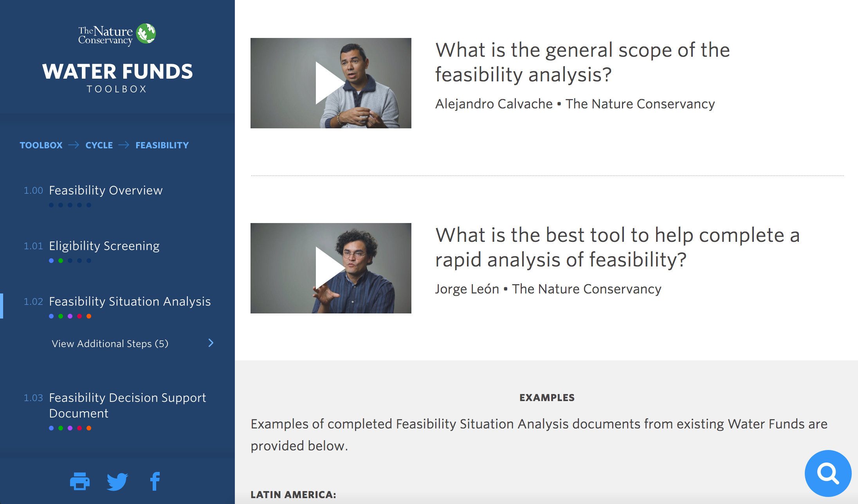This screenshot has width=858, height=504.
Task: Click Jorge León speaker credit
Action: (548, 289)
